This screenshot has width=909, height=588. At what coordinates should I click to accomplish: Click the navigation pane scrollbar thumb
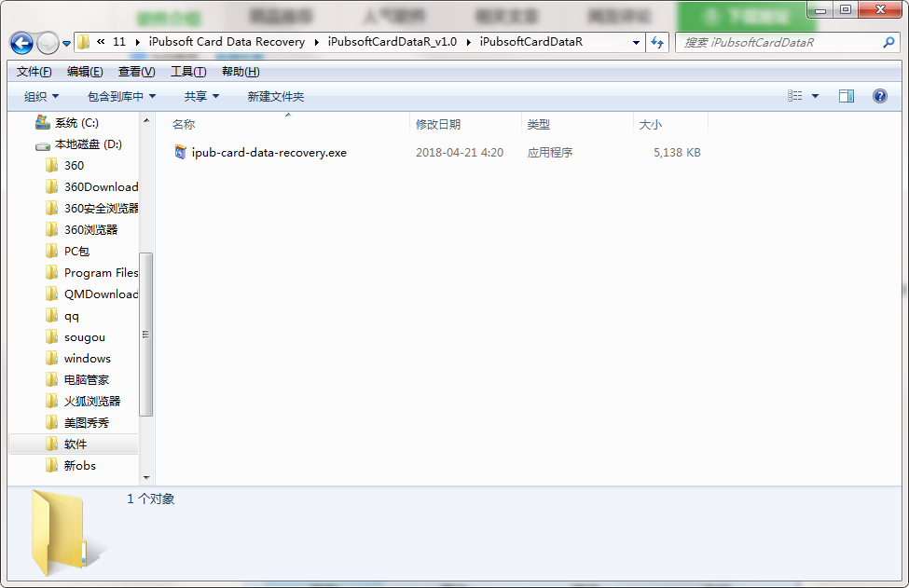point(146,335)
